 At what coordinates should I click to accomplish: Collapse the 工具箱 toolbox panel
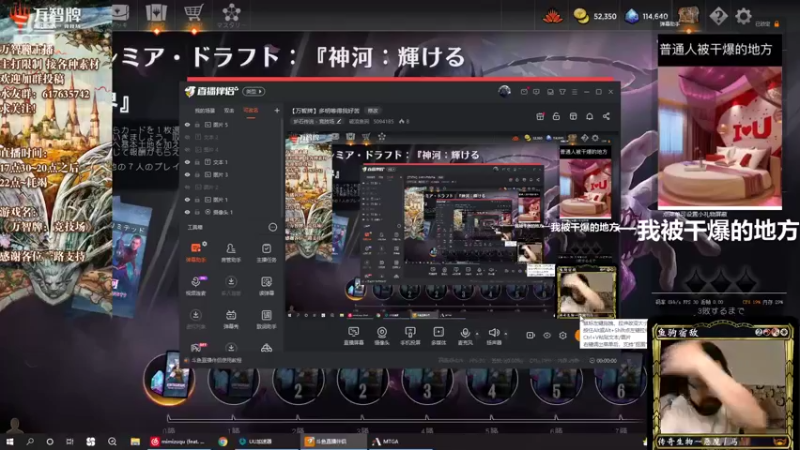click(x=272, y=227)
